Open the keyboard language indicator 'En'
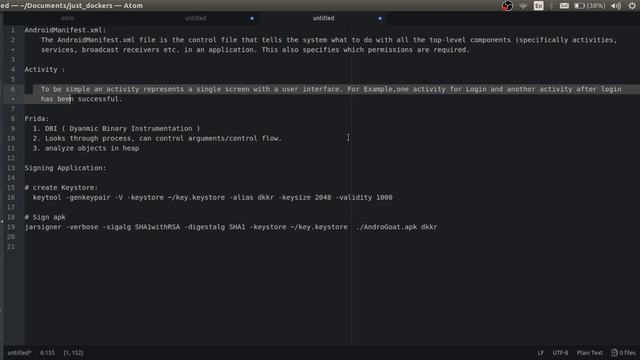Viewport: 640px width, 360px height. [x=538, y=6]
